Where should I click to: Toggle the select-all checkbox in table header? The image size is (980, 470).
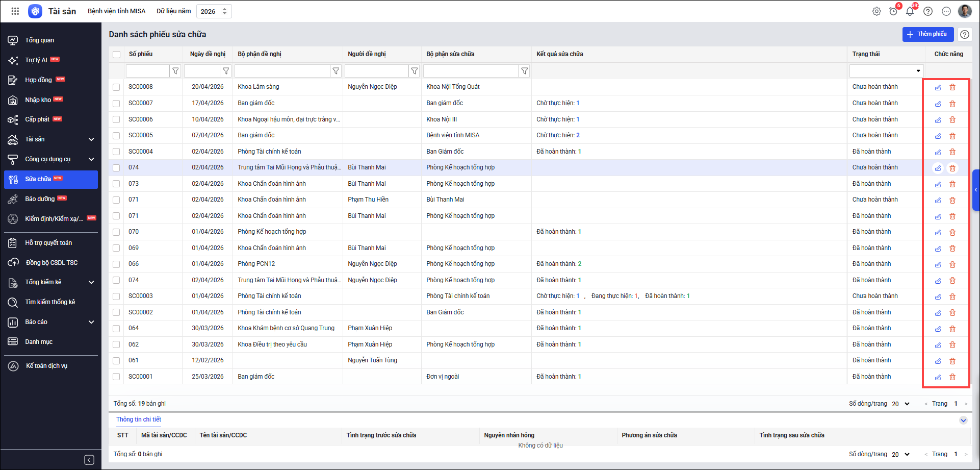117,55
